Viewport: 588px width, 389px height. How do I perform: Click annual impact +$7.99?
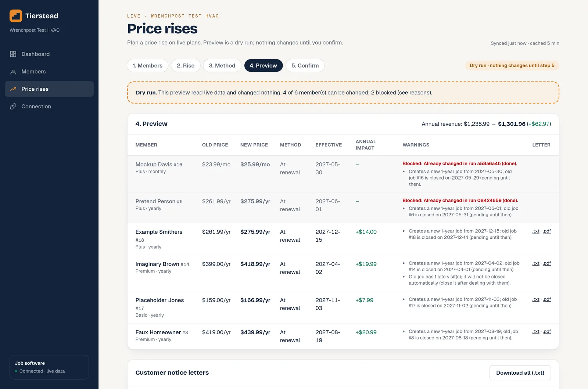pos(364,300)
